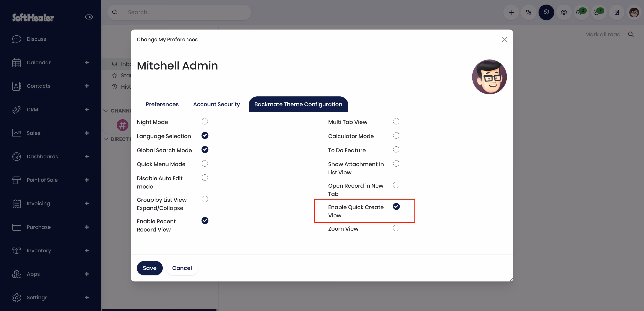Screen dimensions: 644x311
Task: Click Mark all read link
Action: pyautogui.click(x=603, y=34)
